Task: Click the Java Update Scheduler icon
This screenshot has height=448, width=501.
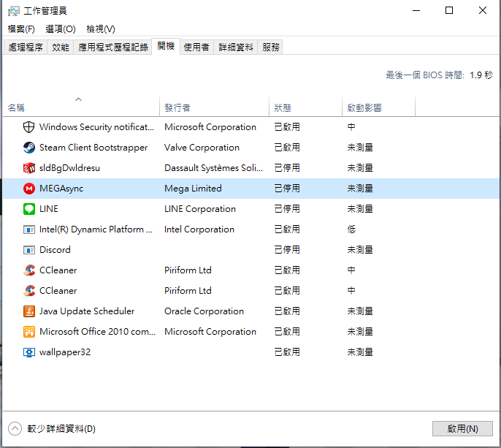Action: tap(28, 311)
